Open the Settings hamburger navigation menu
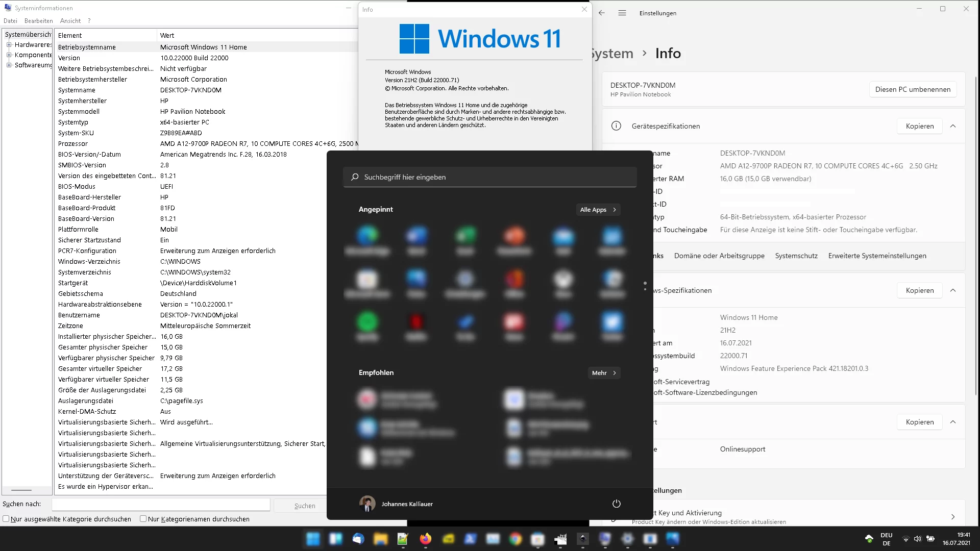The width and height of the screenshot is (980, 551). pos(622,13)
